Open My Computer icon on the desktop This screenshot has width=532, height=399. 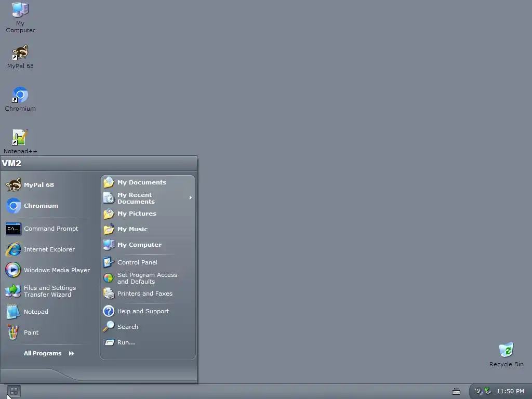point(20,17)
